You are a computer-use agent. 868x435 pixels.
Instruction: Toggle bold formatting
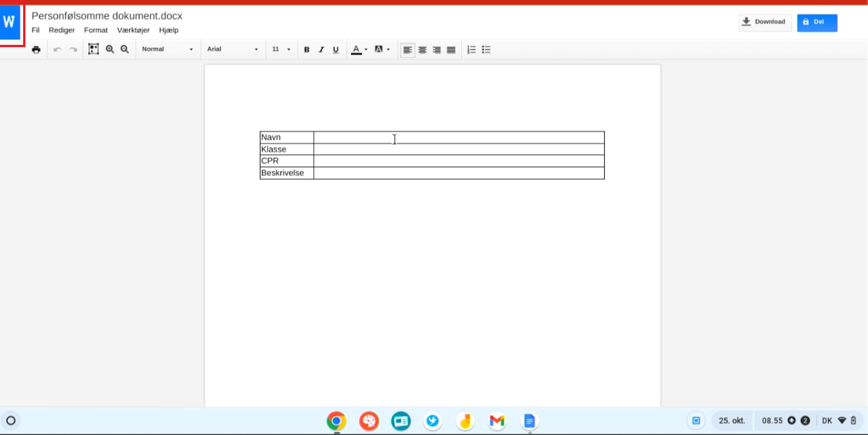tap(307, 50)
